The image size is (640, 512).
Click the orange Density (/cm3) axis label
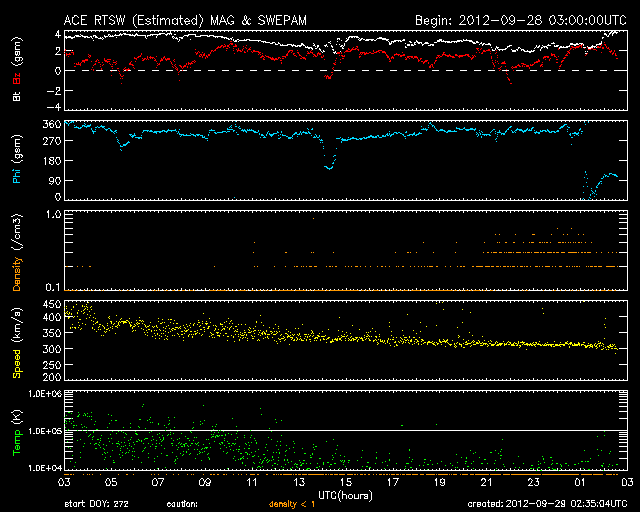coord(16,257)
